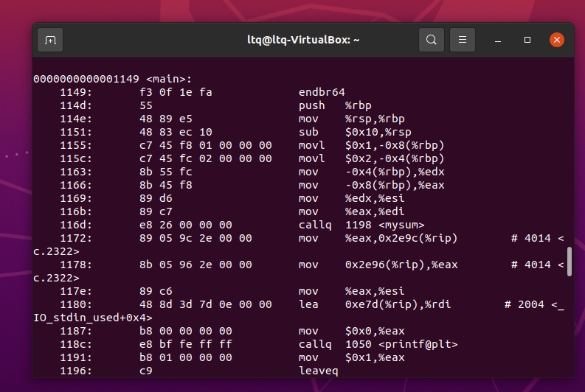The image size is (585, 392).
Task: Click the ltq@ltq-VirtualBox title text
Action: click(x=303, y=40)
